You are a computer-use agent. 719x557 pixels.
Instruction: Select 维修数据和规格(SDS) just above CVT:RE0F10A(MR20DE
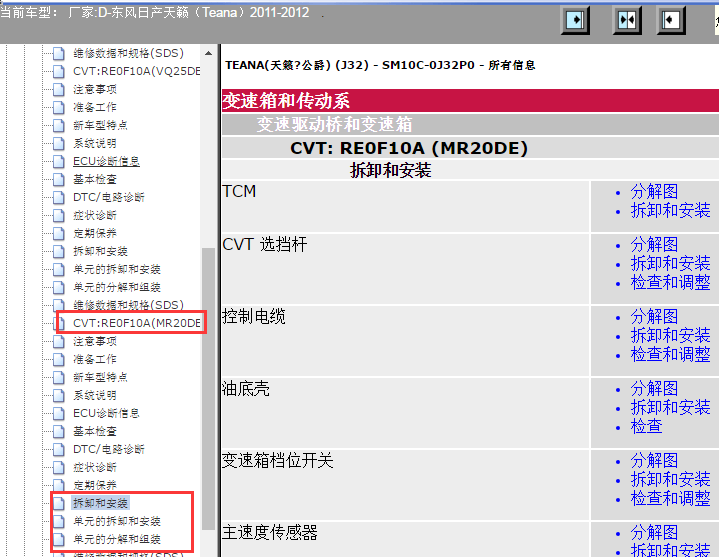tap(128, 305)
